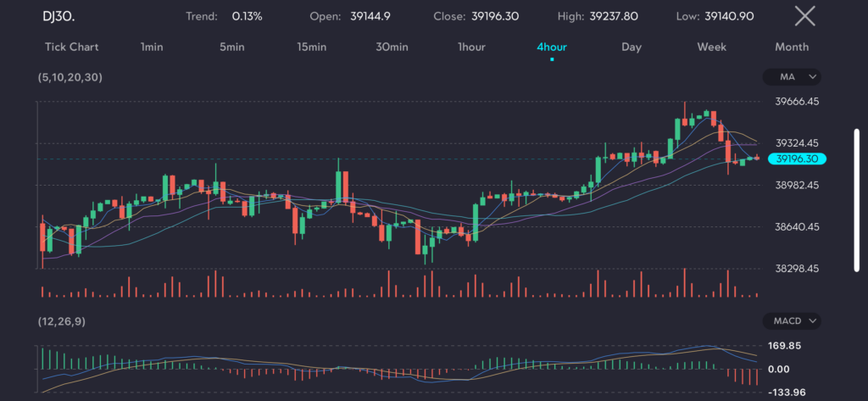Open the Week chart view
This screenshot has width=868, height=401.
tap(711, 47)
